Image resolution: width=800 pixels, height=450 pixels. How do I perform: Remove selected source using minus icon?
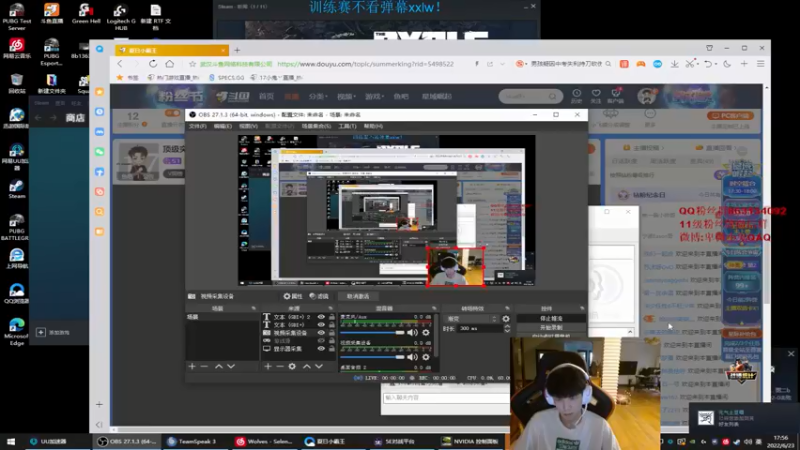pyautogui.click(x=280, y=366)
